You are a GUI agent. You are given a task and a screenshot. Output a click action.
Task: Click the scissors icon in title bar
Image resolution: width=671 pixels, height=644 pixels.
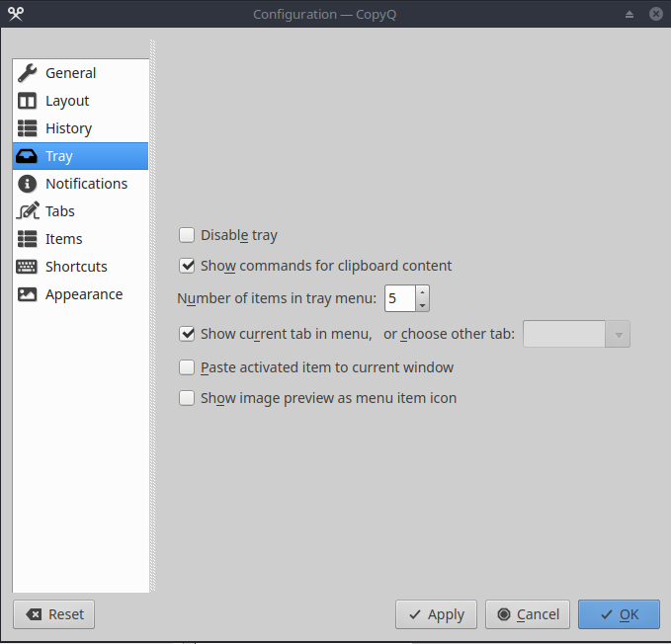pyautogui.click(x=15, y=14)
